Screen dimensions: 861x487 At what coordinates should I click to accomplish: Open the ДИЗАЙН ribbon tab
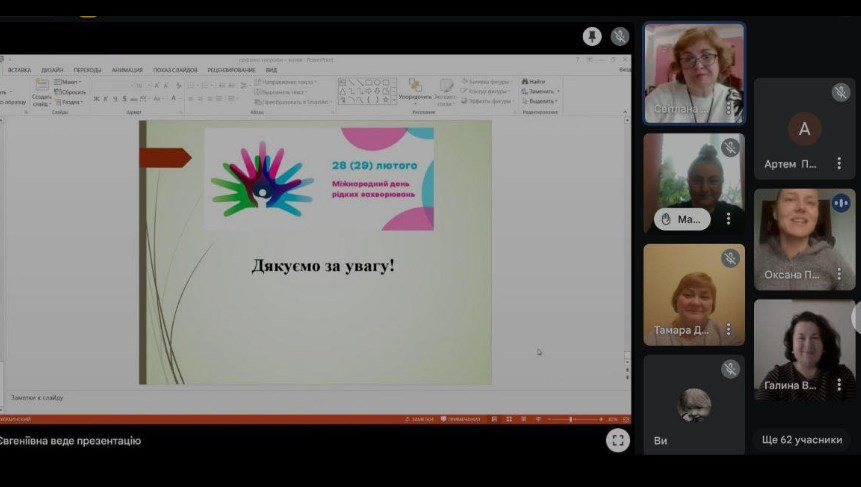click(52, 70)
